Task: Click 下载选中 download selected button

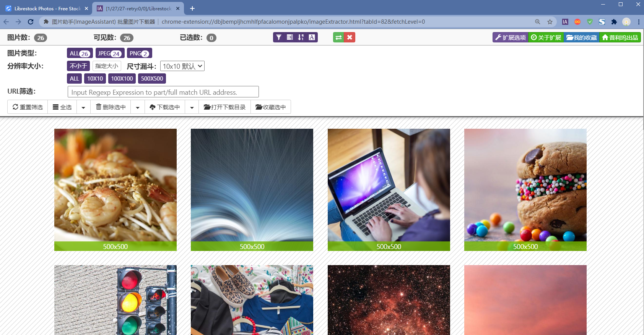Action: [165, 107]
